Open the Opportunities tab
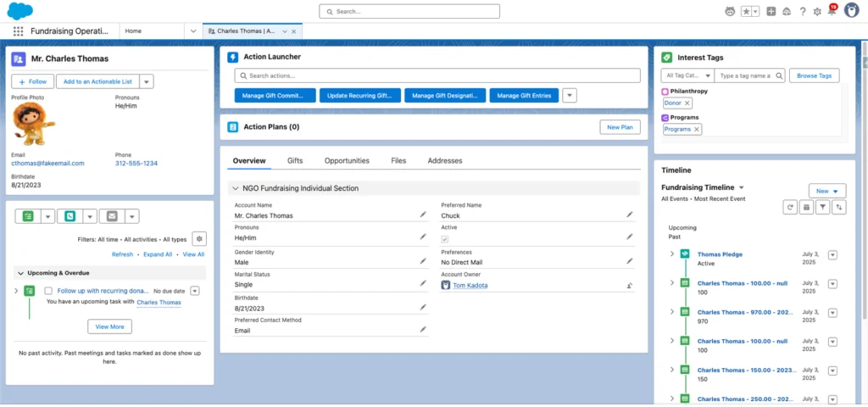The image size is (868, 407). pos(347,160)
